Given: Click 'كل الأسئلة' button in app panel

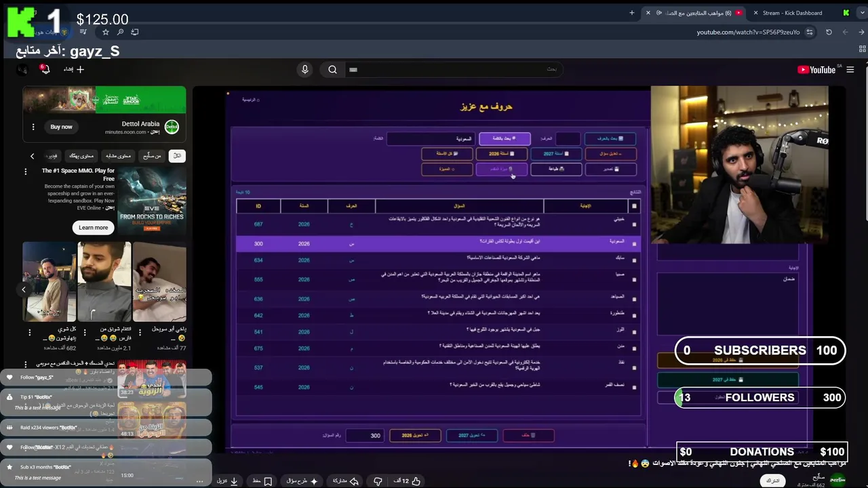Looking at the screenshot, I should [x=447, y=154].
